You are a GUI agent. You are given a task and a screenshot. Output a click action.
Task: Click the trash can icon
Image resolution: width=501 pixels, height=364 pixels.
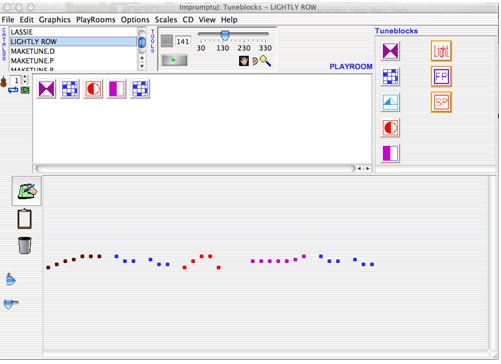25,245
